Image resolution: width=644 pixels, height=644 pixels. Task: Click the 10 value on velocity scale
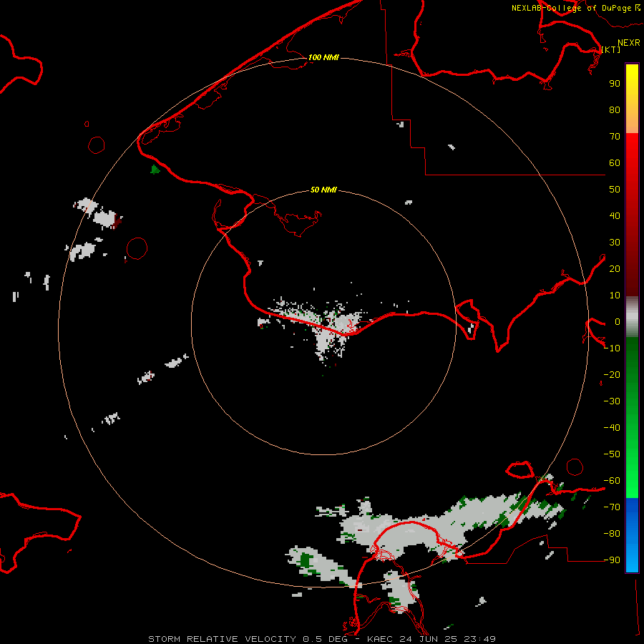[615, 296]
